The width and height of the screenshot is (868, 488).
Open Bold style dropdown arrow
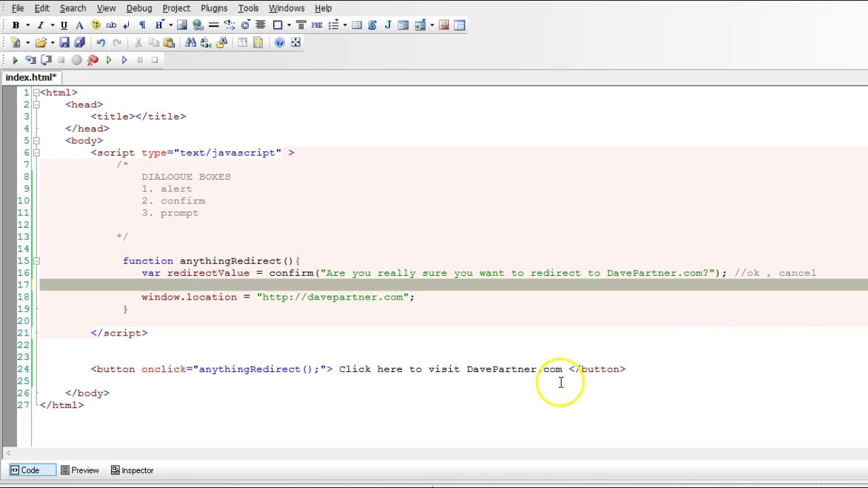tap(28, 25)
